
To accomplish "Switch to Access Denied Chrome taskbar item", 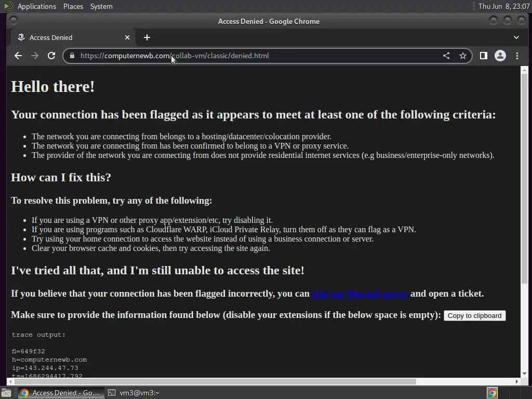I will pyautogui.click(x=60, y=393).
